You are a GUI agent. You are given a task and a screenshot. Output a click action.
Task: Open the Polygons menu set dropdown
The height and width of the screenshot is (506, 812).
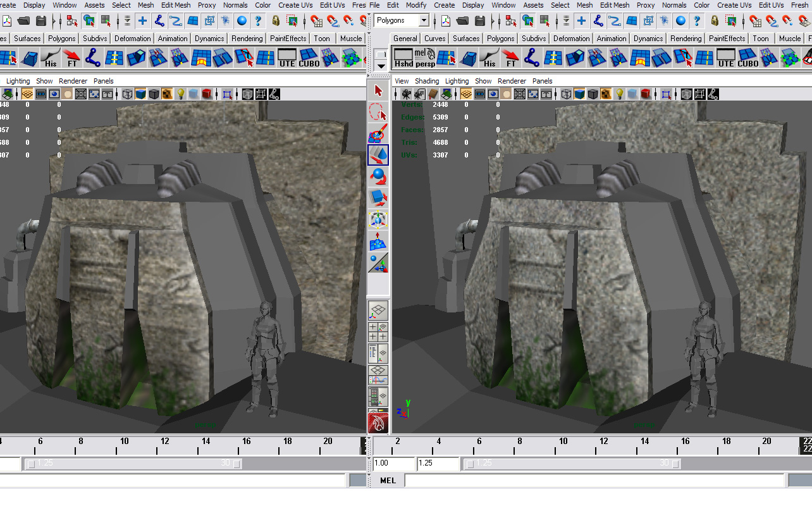[423, 21]
